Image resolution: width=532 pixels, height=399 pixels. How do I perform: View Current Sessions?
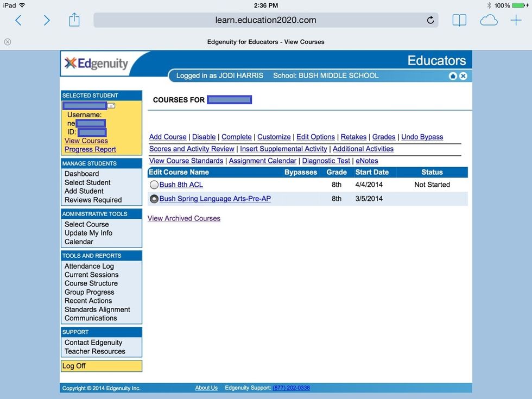coord(92,275)
